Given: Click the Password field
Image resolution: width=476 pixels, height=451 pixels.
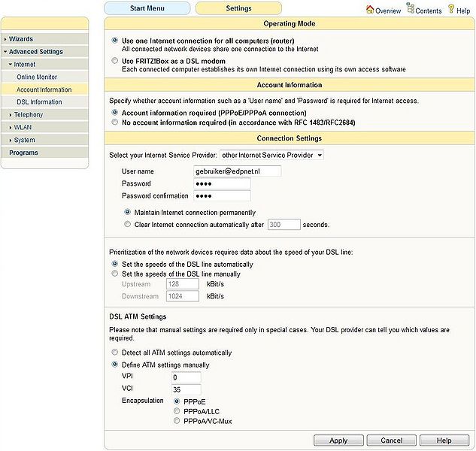Looking at the screenshot, I should tap(223, 183).
